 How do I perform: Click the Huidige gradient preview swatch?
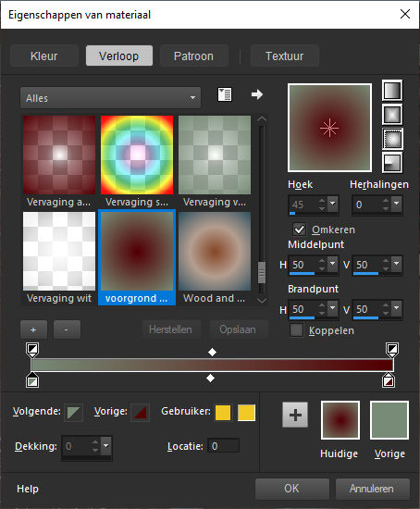340,420
